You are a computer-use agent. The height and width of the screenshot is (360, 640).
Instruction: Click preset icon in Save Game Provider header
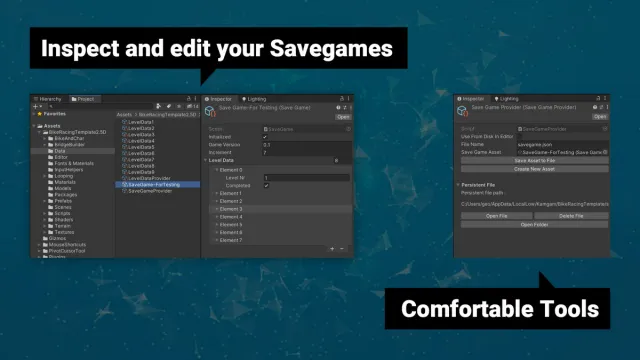(x=601, y=107)
